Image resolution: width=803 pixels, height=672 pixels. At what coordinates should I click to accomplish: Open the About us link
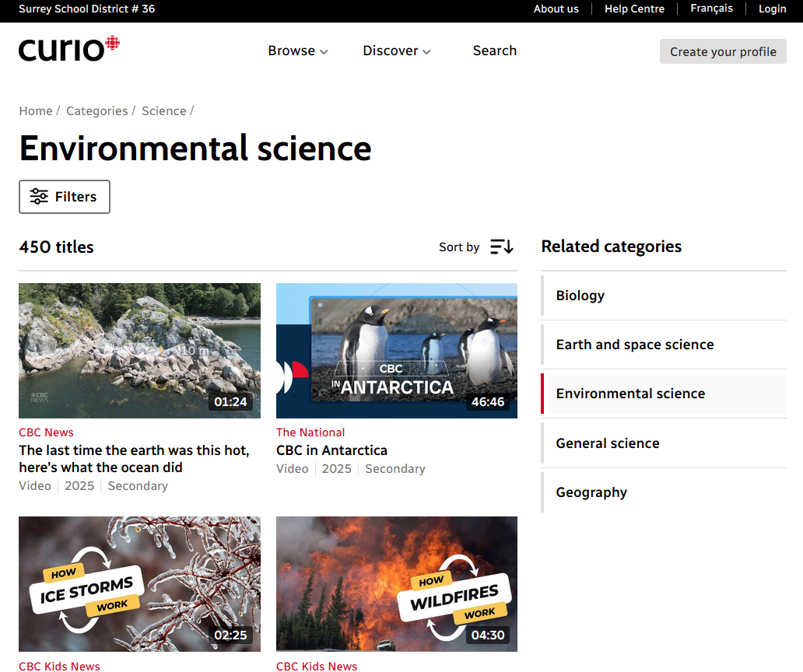(x=556, y=9)
